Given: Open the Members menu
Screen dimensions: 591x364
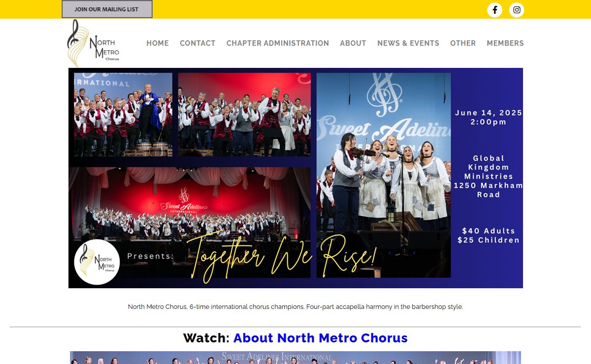Looking at the screenshot, I should click(x=505, y=43).
